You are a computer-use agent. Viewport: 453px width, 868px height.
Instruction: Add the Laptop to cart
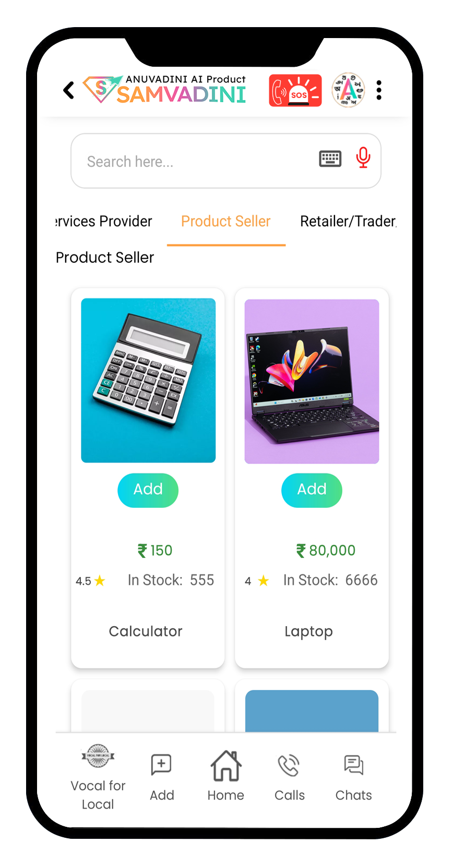coord(312,490)
